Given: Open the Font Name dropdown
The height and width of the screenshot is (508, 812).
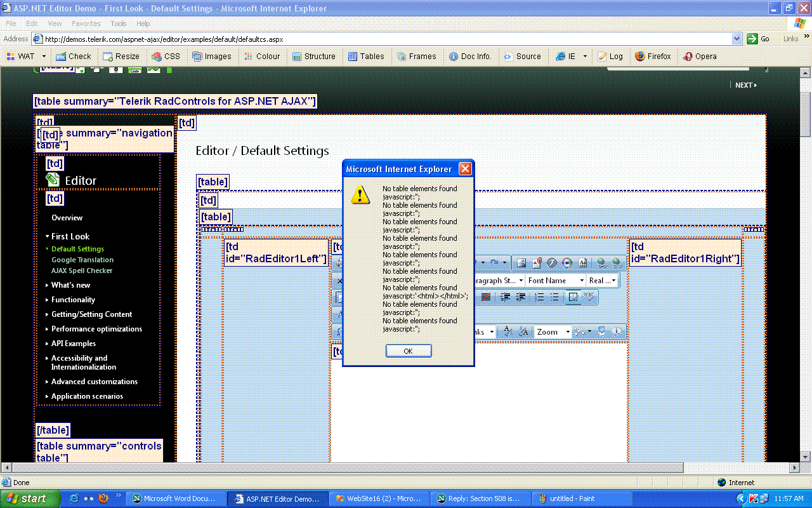Looking at the screenshot, I should coord(555,280).
